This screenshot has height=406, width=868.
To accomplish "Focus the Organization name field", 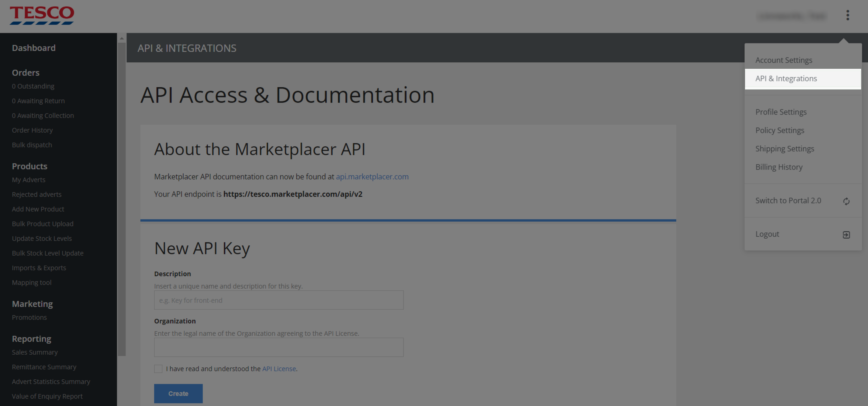I will pyautogui.click(x=279, y=347).
